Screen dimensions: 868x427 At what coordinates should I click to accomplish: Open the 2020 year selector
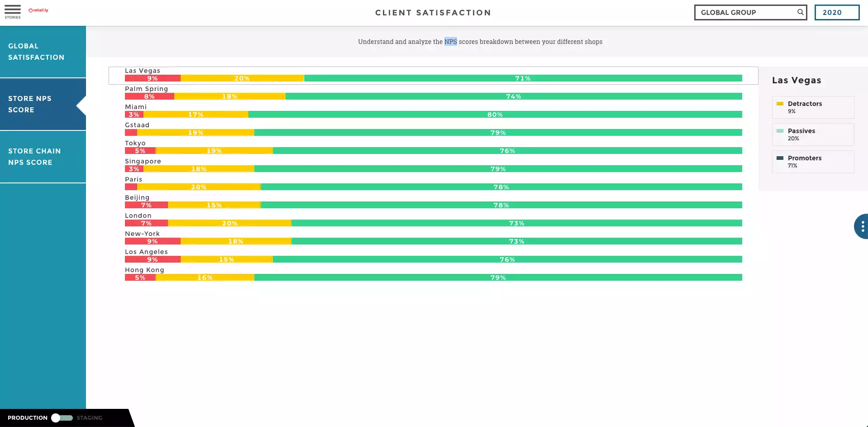pyautogui.click(x=836, y=13)
